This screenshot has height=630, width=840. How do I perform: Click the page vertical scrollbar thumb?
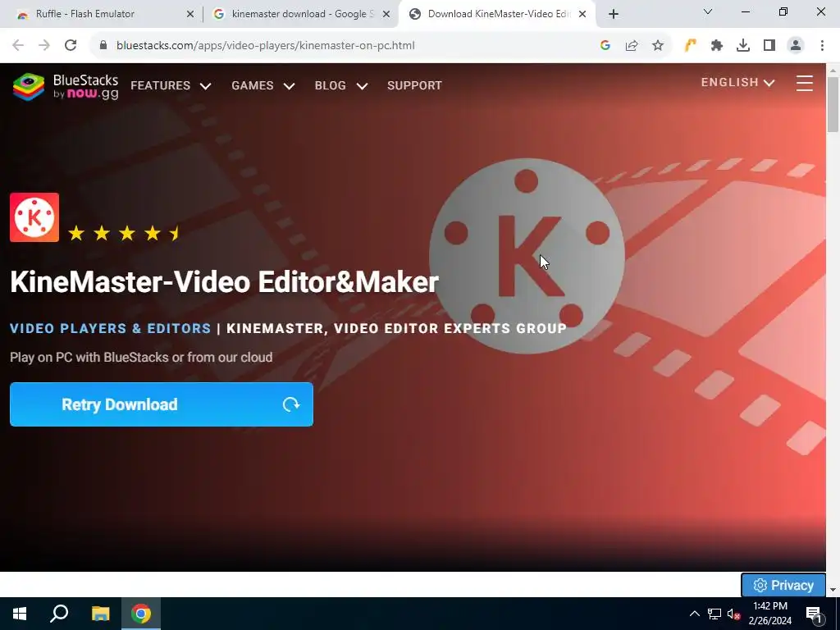833,104
